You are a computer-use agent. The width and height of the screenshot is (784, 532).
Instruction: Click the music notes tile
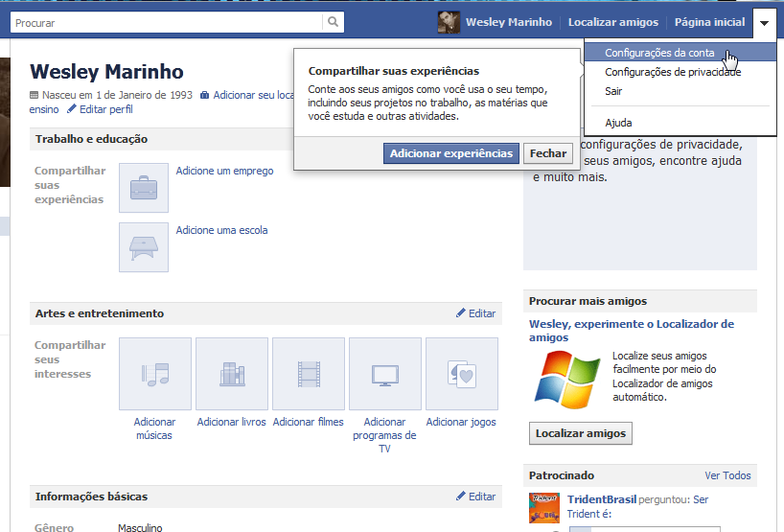(x=154, y=373)
